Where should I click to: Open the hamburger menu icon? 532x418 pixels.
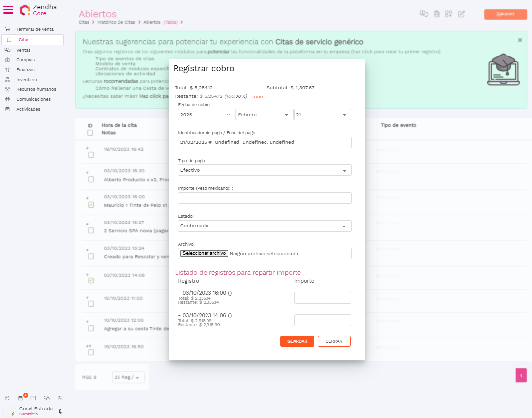(8, 10)
